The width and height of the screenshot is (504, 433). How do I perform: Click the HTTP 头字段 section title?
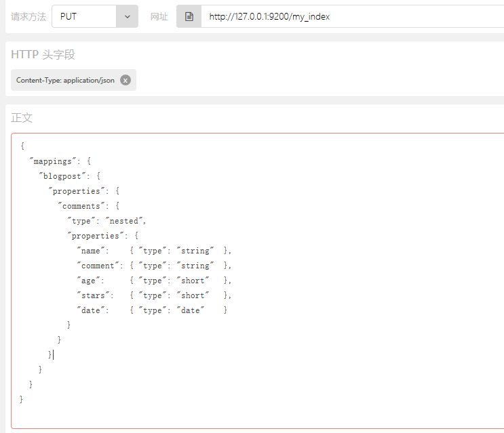43,55
